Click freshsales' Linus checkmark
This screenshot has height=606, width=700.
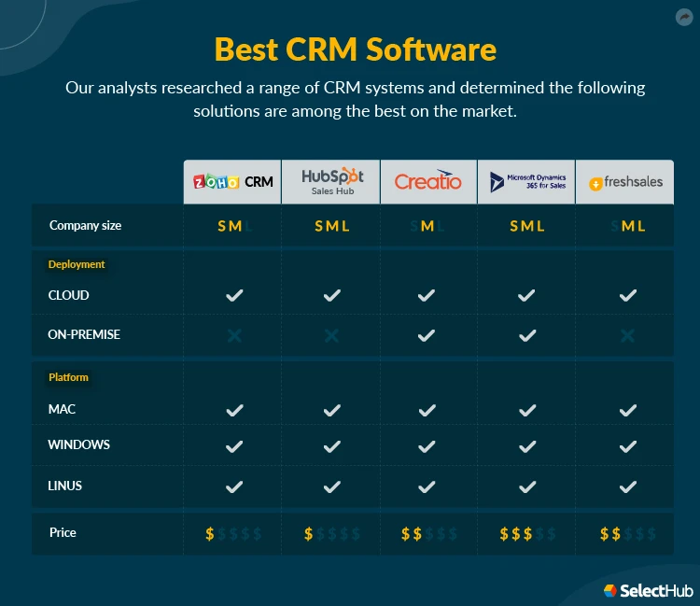point(628,486)
